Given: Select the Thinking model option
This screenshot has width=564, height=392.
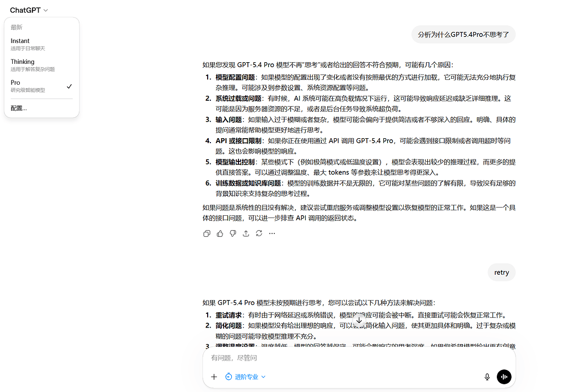Looking at the screenshot, I should pos(41,65).
